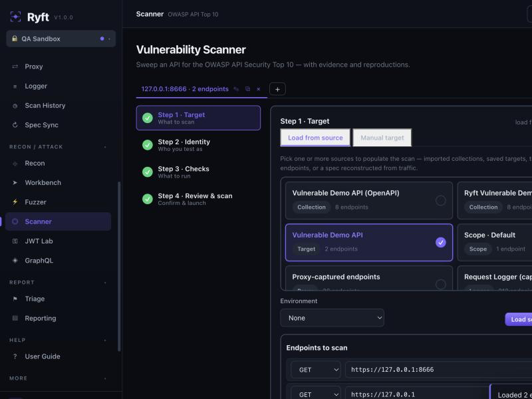This screenshot has width=532, height=399.
Task: Switch to Load from source tab
Action: click(315, 138)
